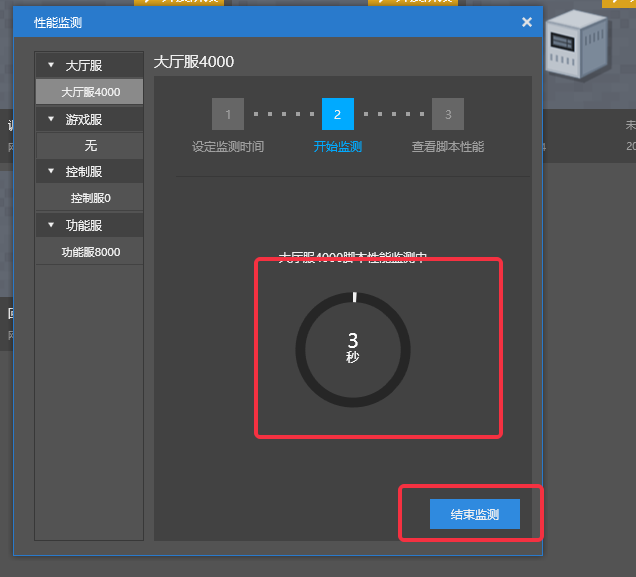Collapse the 大厅服 tree group arrow

click(51, 65)
